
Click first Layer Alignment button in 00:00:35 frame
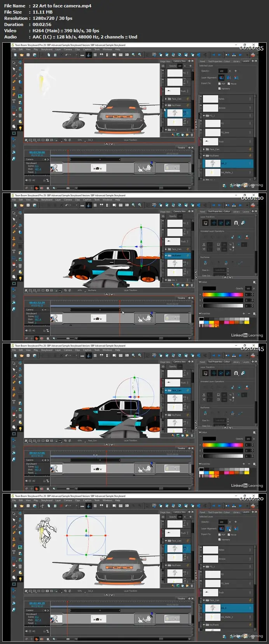click(222, 77)
